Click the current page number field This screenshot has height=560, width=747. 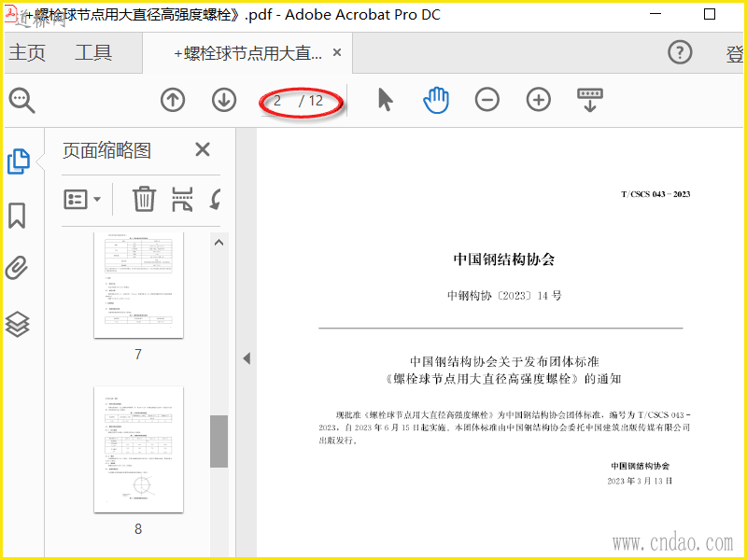tap(277, 101)
